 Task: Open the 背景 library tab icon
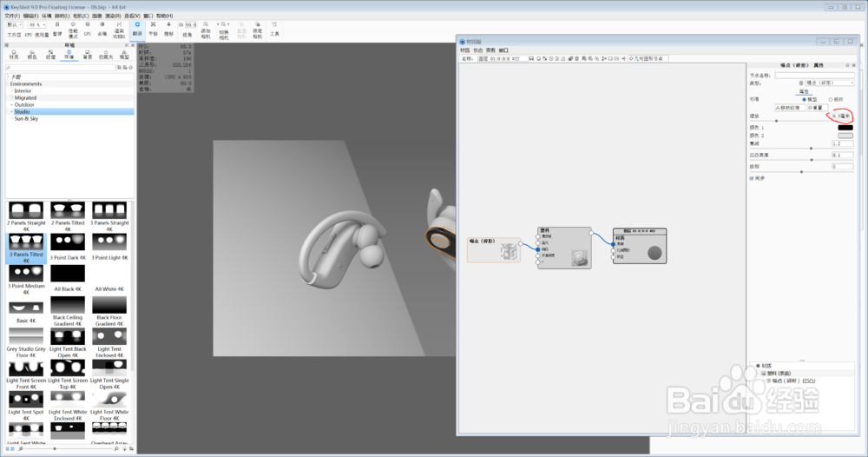point(88,54)
